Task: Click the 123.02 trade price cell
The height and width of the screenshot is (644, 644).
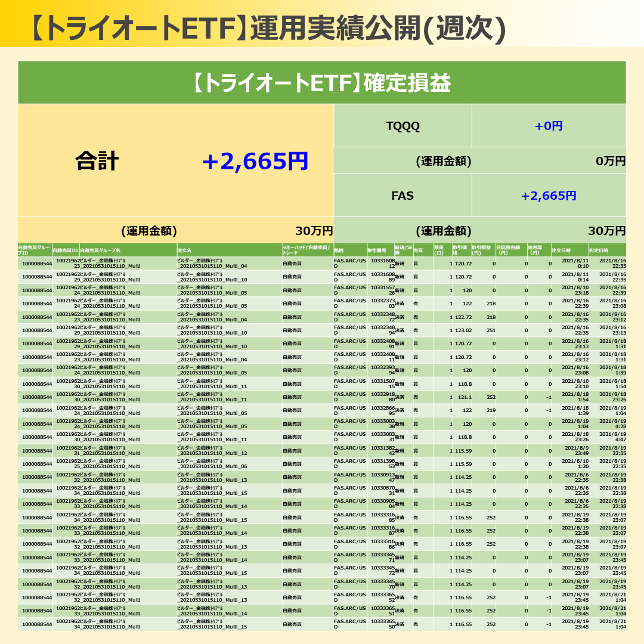Action: coord(463,330)
